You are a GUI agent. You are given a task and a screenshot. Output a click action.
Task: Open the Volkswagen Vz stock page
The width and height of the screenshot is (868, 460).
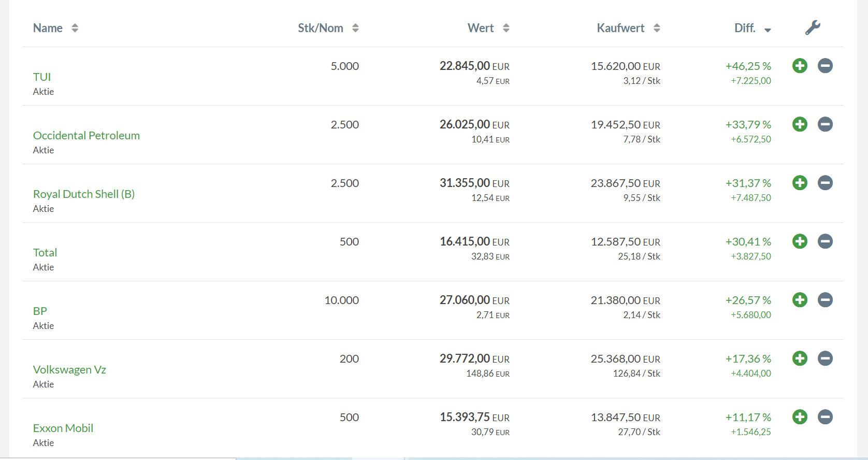pyautogui.click(x=69, y=370)
